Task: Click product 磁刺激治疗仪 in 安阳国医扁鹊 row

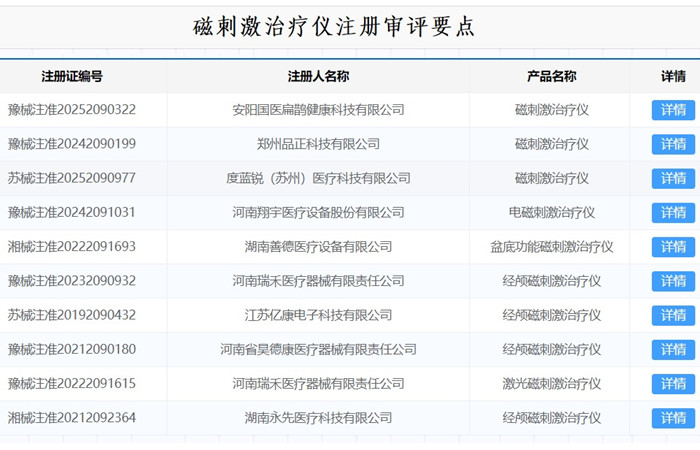Action: click(x=552, y=110)
